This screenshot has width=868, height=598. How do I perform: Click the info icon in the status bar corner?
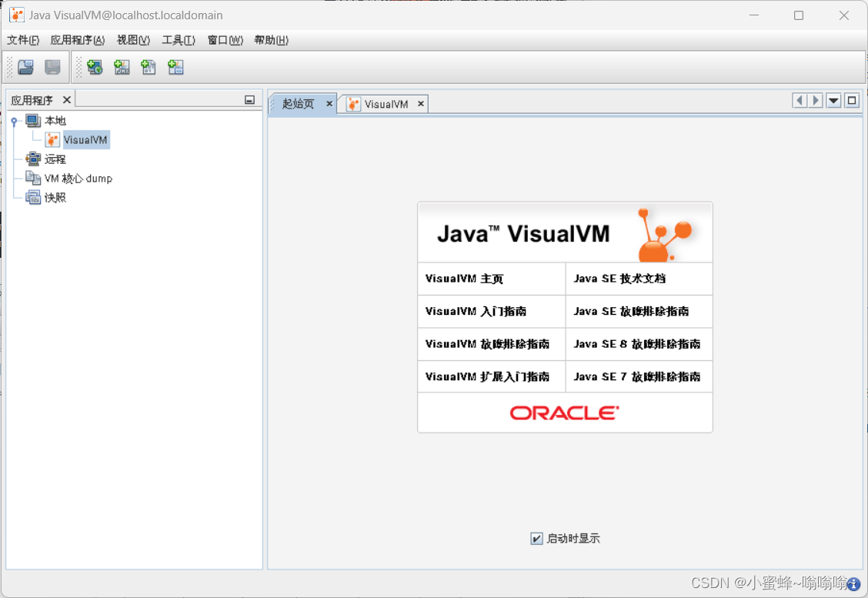(854, 584)
